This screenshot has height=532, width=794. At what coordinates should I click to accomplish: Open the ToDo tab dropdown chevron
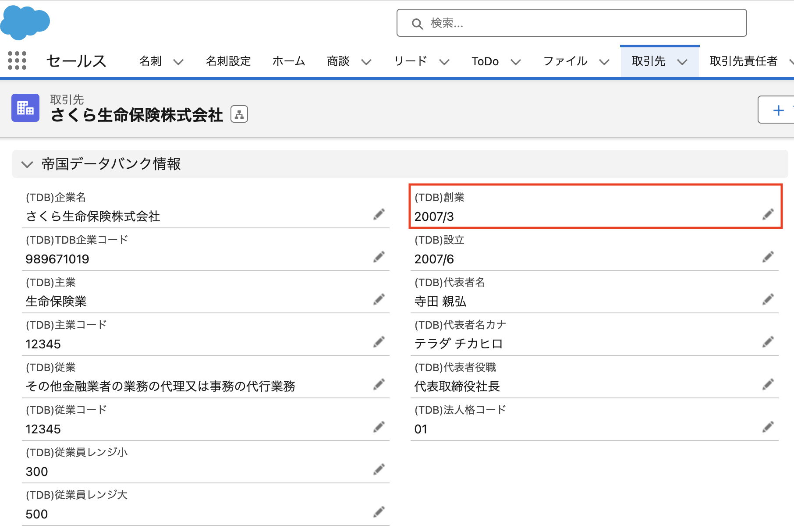point(516,62)
